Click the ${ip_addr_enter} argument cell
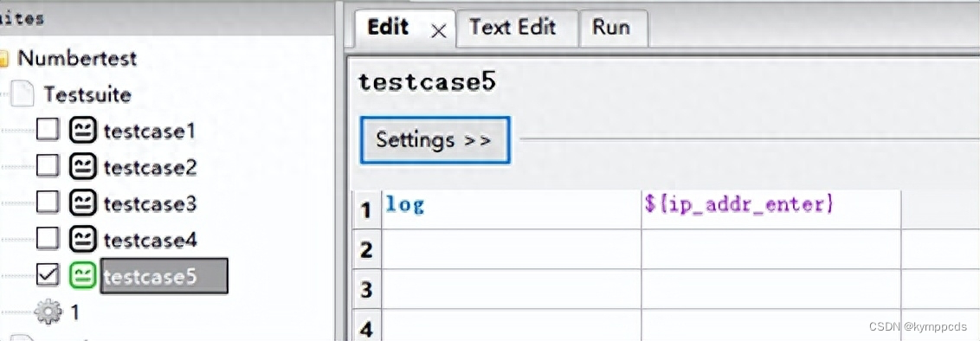Screen dimensions: 980x341 coord(770,209)
